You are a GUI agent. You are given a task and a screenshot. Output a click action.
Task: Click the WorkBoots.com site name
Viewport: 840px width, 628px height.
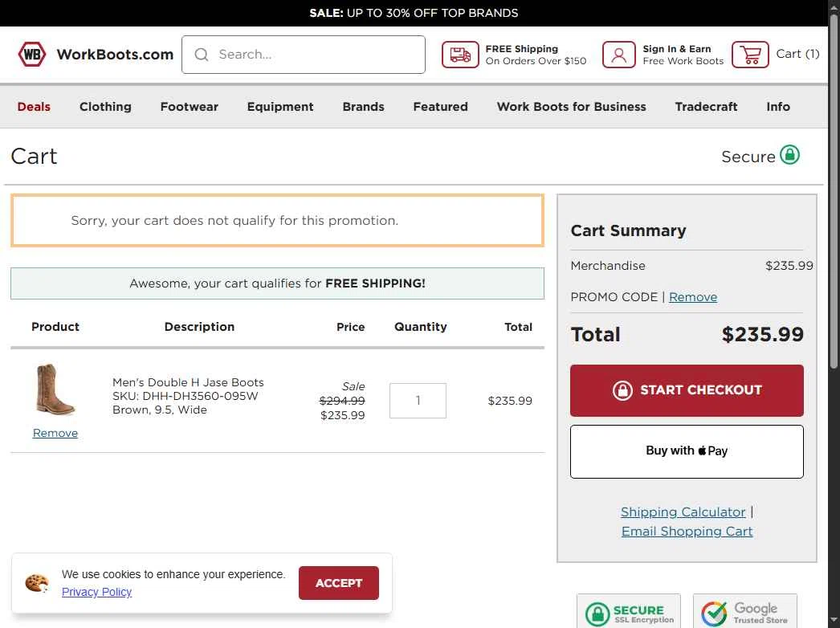pyautogui.click(x=115, y=54)
